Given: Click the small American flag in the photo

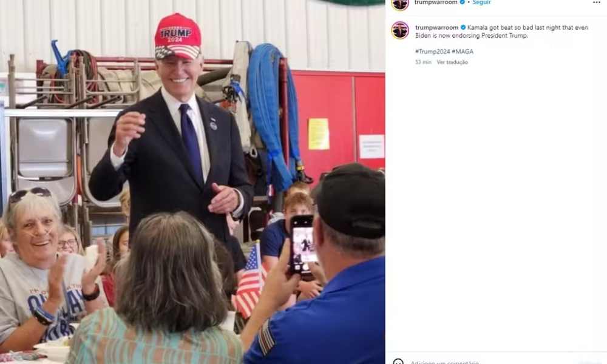Looking at the screenshot, I should [249, 280].
